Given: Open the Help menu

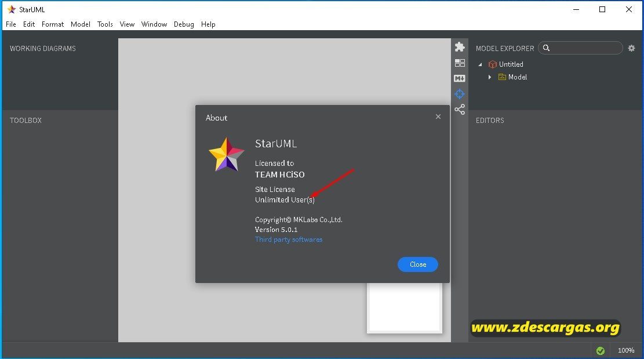Looking at the screenshot, I should (208, 24).
